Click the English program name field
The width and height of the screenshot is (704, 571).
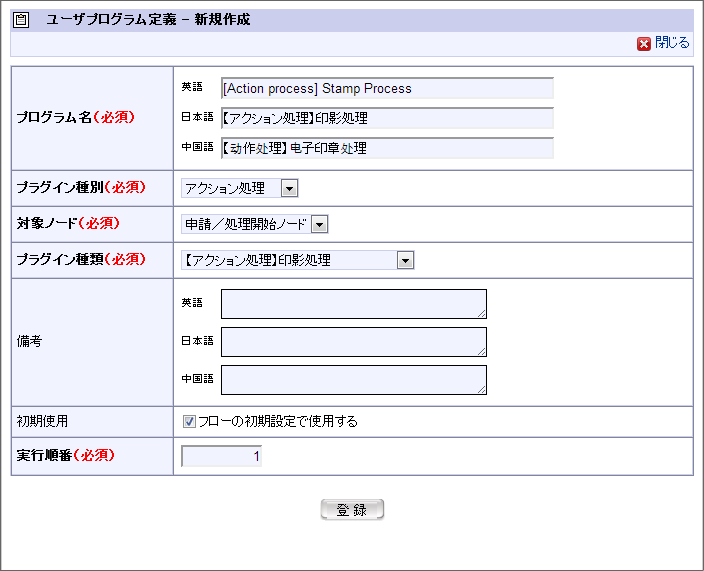387,88
